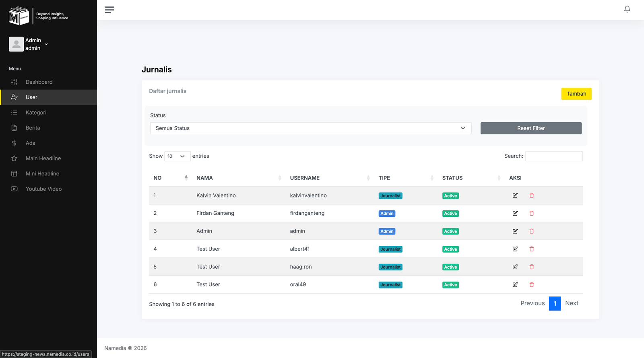
Task: Click page 1 pagination button
Action: 555,303
